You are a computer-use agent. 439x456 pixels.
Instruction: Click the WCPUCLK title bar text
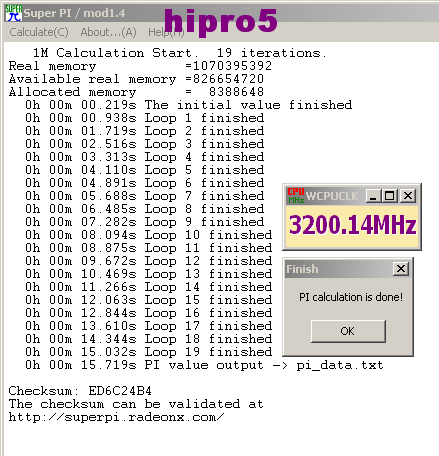pyautogui.click(x=332, y=196)
